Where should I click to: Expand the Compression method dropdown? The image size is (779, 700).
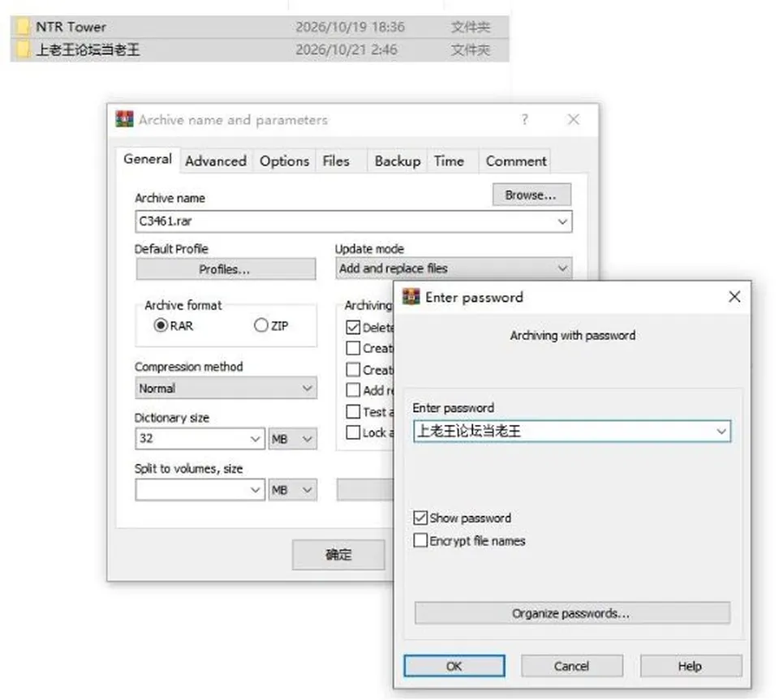point(226,388)
